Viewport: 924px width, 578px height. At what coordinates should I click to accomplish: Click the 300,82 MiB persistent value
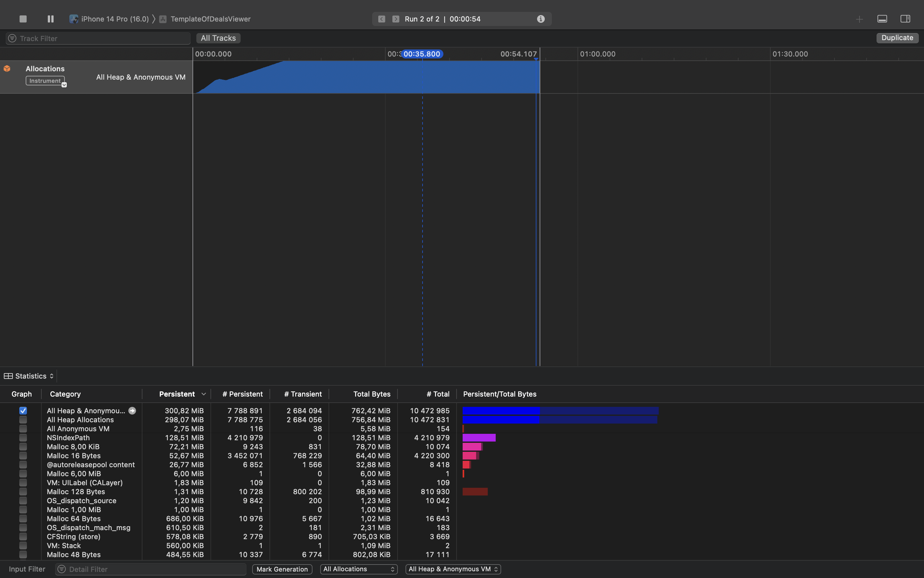[184, 411]
